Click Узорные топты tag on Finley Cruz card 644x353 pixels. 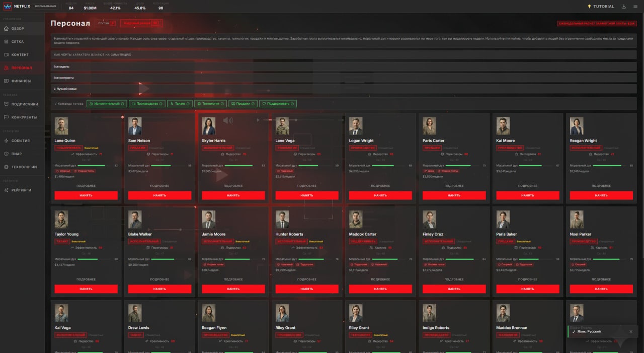[434, 264]
